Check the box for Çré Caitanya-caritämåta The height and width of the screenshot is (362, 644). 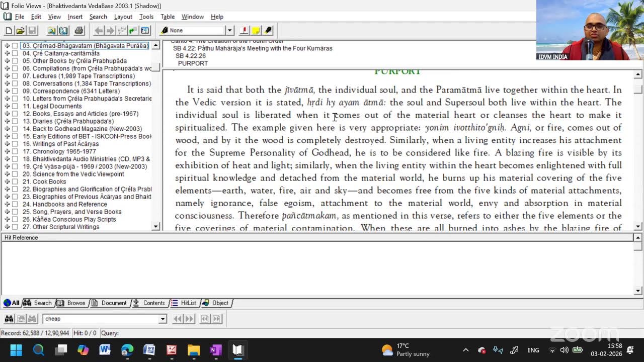point(15,53)
